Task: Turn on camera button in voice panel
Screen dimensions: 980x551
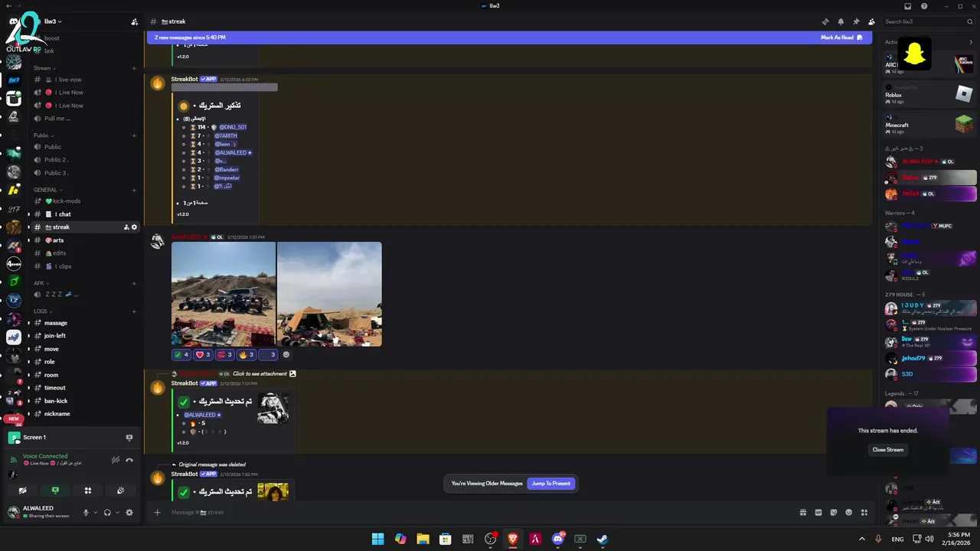Action: click(x=23, y=491)
